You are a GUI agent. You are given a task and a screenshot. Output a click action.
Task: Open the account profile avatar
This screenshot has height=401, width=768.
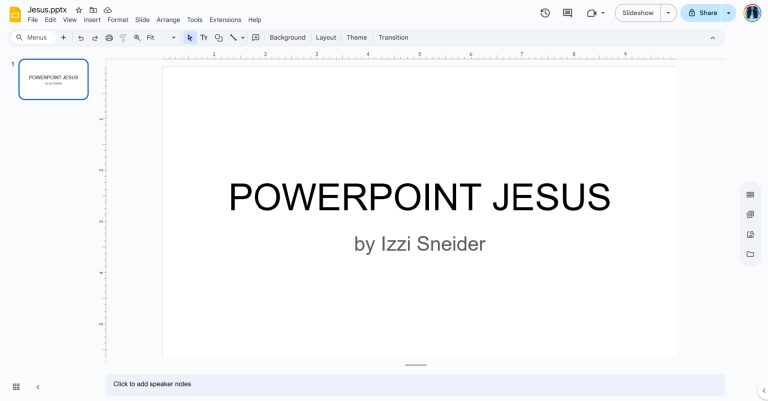pos(752,13)
